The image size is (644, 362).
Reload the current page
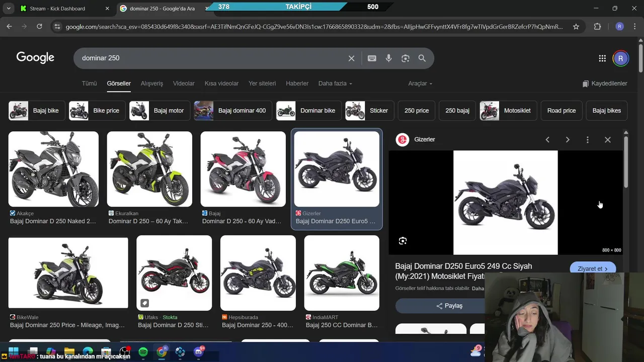(39, 27)
